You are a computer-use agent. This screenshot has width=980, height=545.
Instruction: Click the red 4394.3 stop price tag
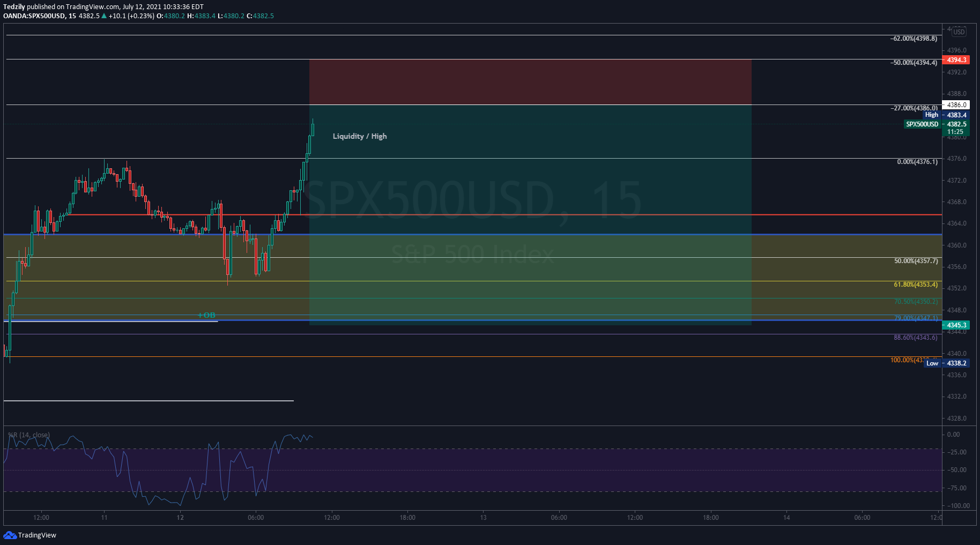tap(956, 60)
